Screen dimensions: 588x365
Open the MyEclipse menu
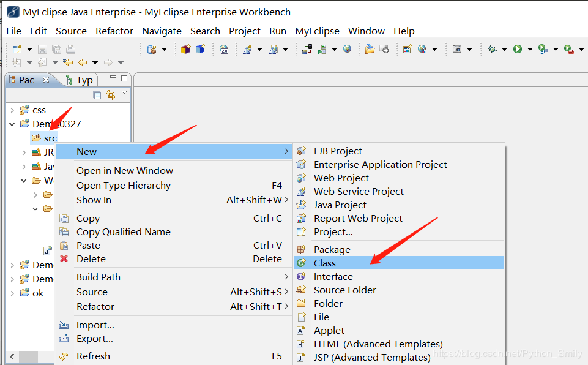point(317,31)
